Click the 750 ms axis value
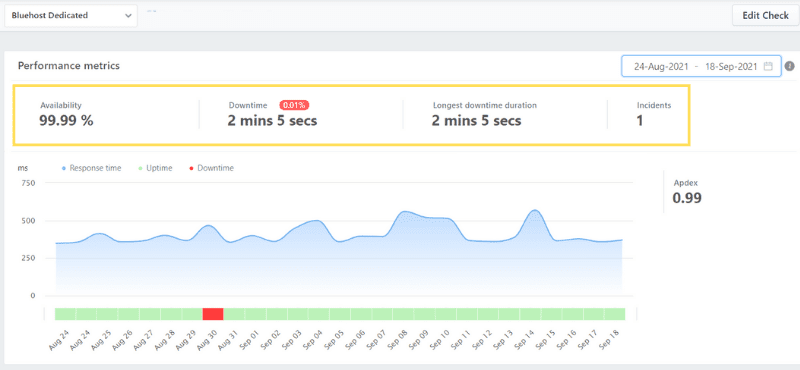This screenshot has height=370, width=800. tap(28, 183)
